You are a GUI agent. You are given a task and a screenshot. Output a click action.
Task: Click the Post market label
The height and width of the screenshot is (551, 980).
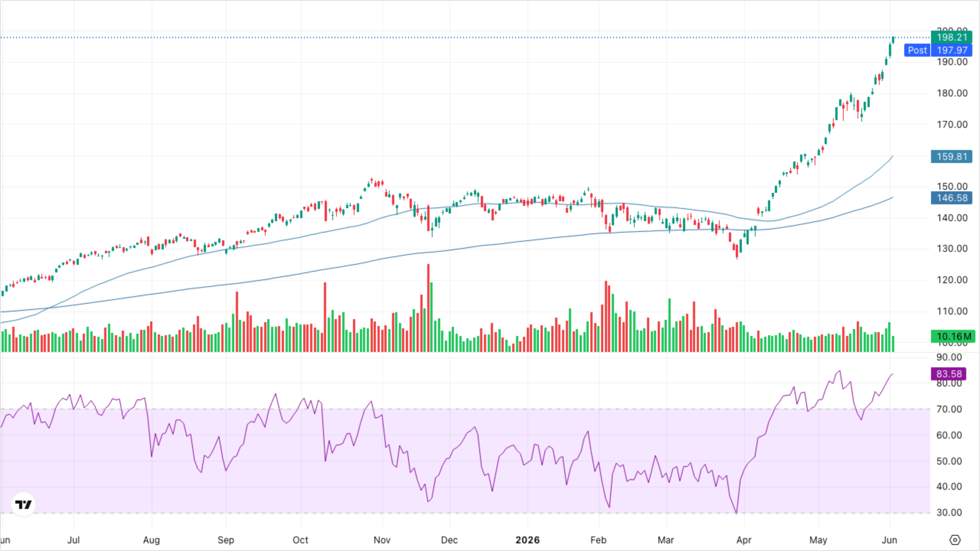pos(917,50)
